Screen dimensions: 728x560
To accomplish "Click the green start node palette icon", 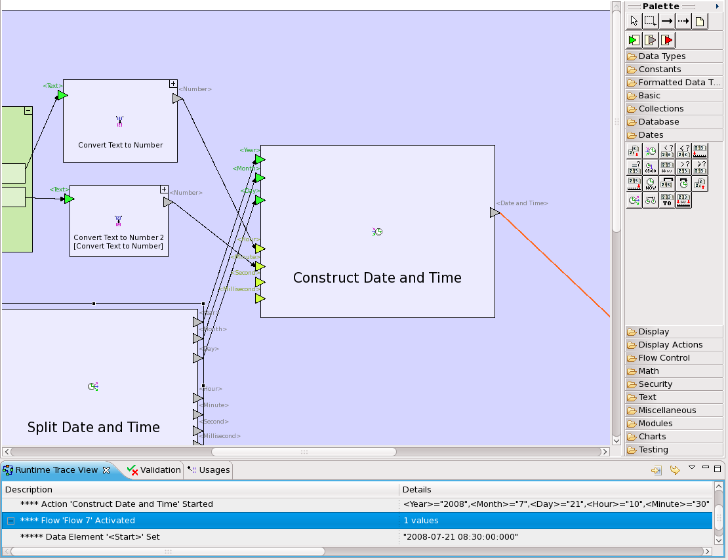I will [634, 40].
